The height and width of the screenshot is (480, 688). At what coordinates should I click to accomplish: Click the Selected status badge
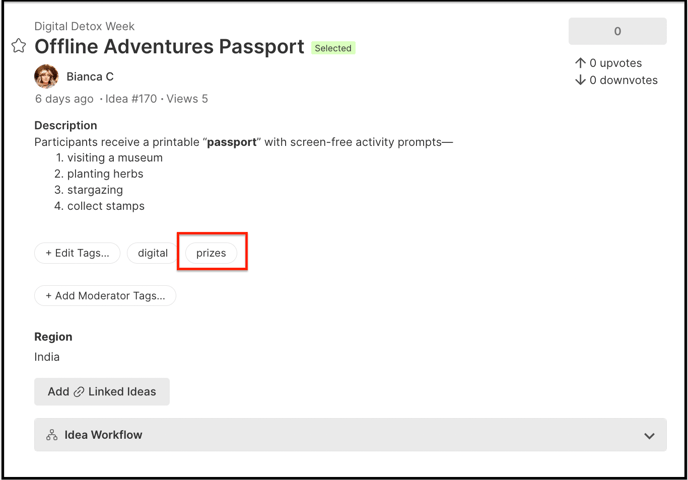pos(333,48)
